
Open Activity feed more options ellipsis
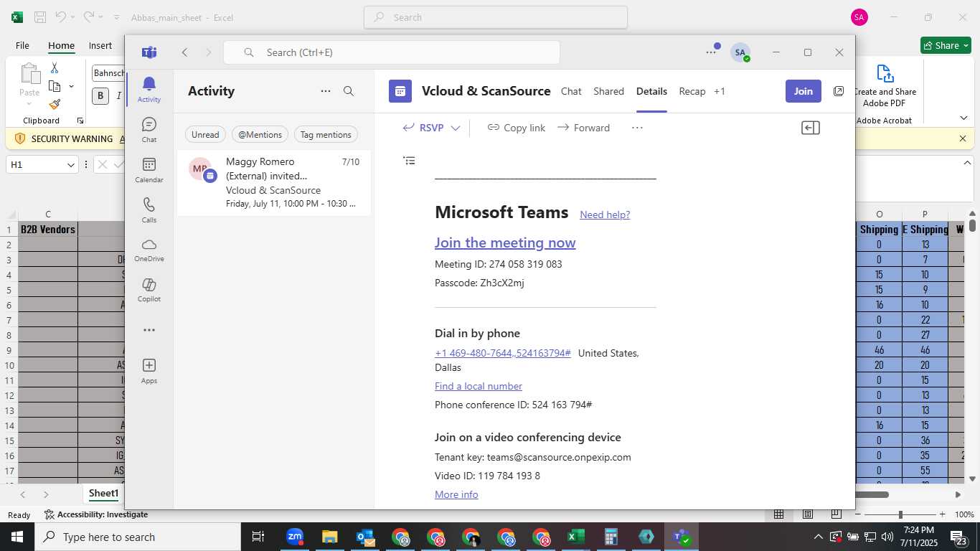[x=326, y=91]
